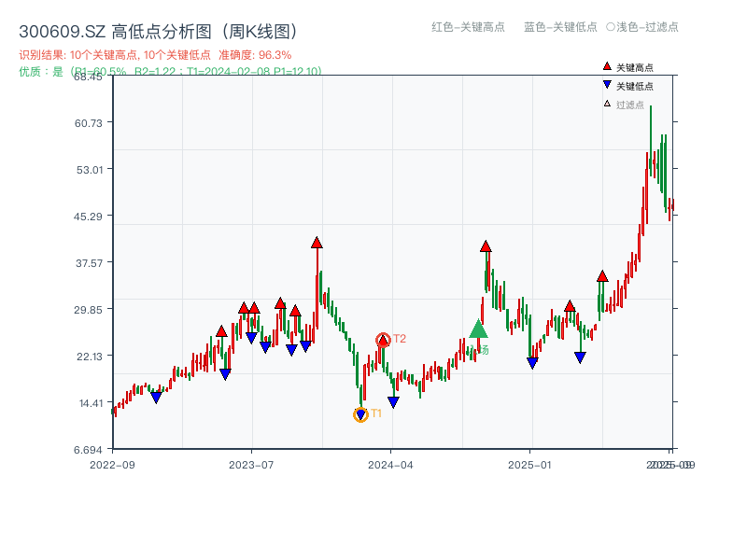Click the orange-circled T1 low-point marker
The image size is (747, 560).
point(360,414)
